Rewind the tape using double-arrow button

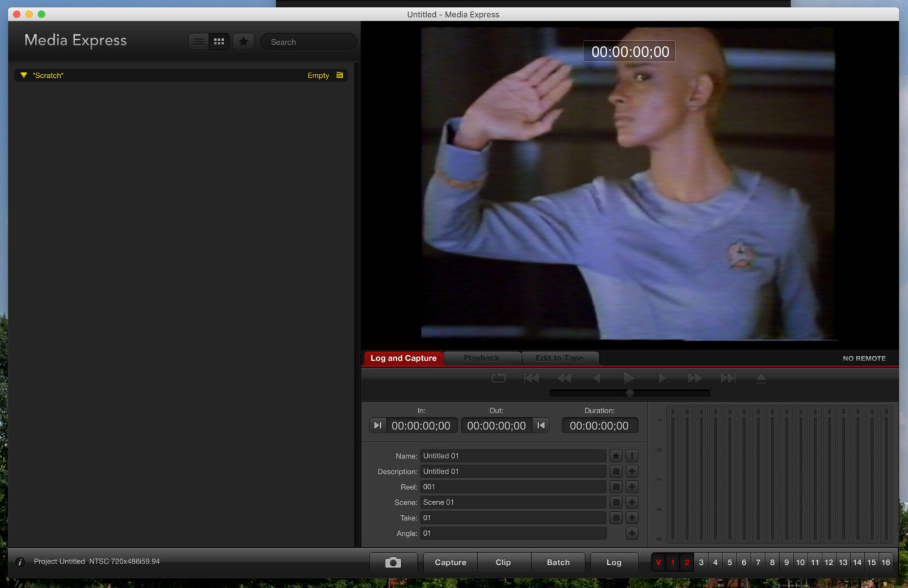point(564,378)
